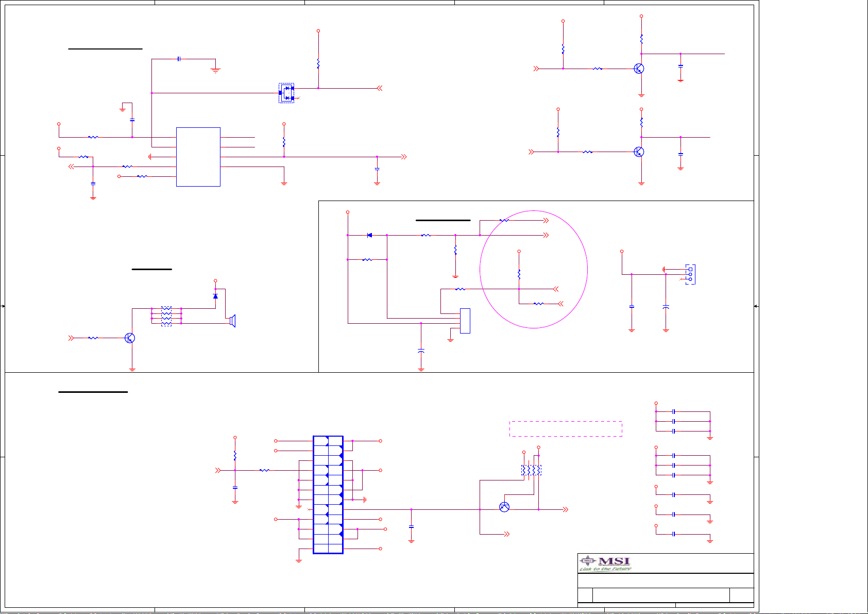Click the transistor circle near the resistor network
The width and height of the screenshot is (868, 614).
[x=504, y=507]
